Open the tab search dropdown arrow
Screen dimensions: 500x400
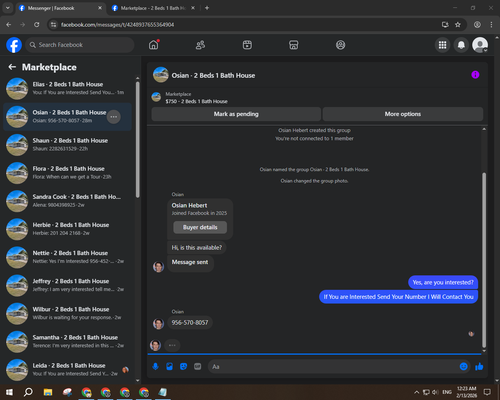coord(7,8)
